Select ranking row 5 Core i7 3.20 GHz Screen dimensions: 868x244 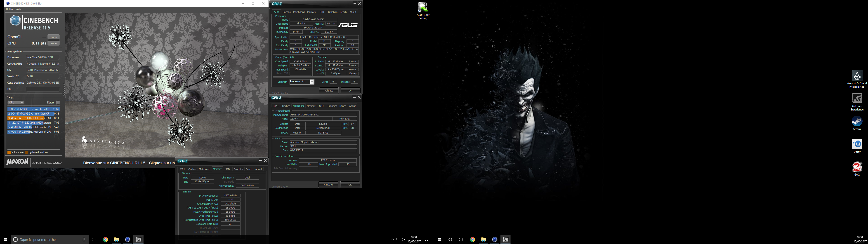click(x=33, y=127)
